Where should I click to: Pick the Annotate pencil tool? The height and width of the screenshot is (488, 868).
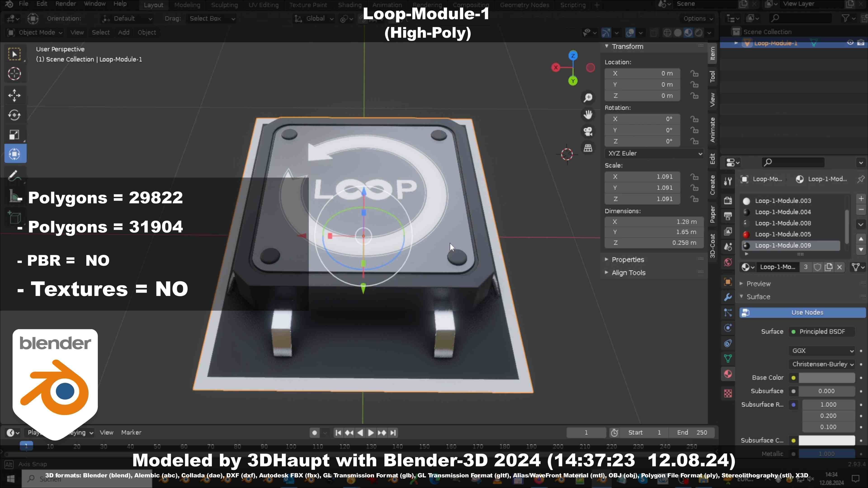(14, 175)
